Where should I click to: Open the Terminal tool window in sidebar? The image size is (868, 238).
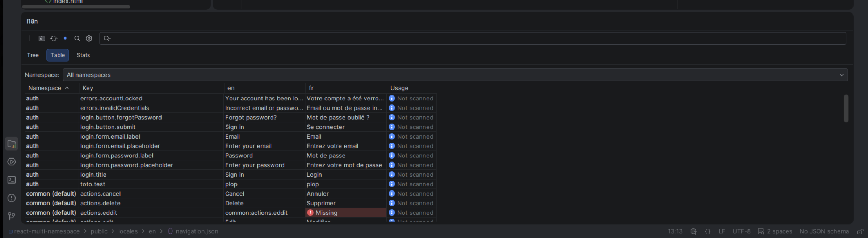[x=12, y=180]
